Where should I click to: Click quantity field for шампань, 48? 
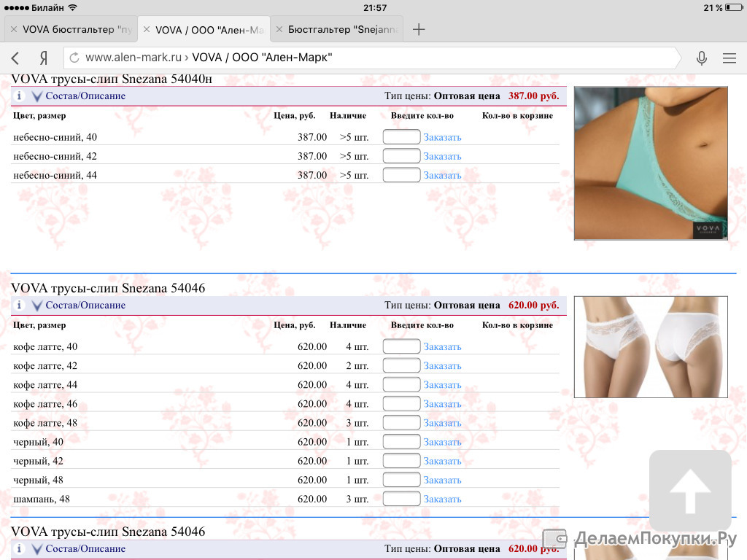pos(402,499)
